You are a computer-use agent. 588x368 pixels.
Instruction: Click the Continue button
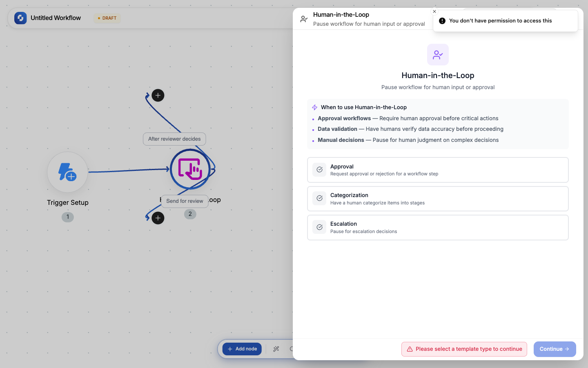click(x=555, y=349)
